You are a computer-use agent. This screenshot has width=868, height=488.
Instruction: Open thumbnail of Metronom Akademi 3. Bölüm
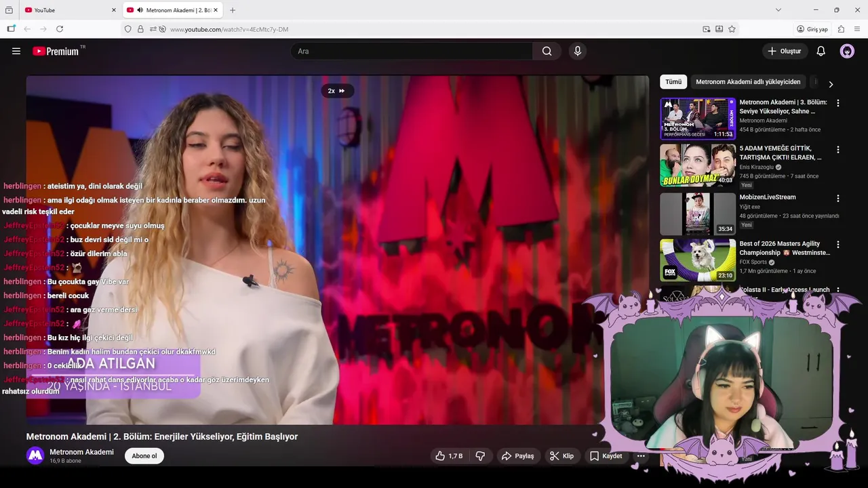(x=698, y=119)
